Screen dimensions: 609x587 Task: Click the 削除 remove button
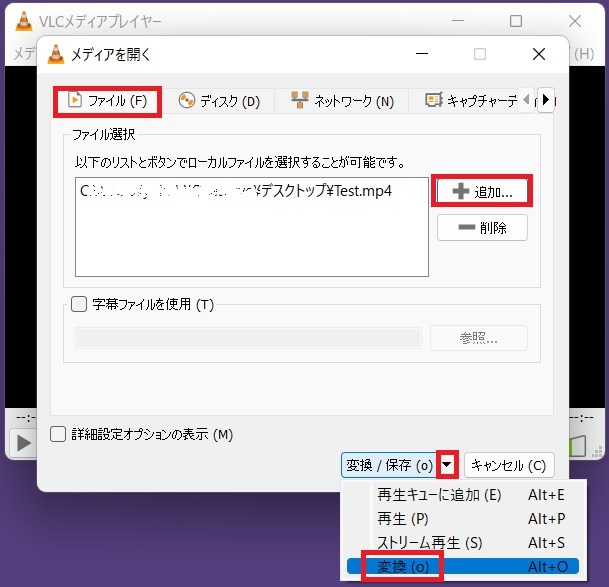pyautogui.click(x=482, y=228)
